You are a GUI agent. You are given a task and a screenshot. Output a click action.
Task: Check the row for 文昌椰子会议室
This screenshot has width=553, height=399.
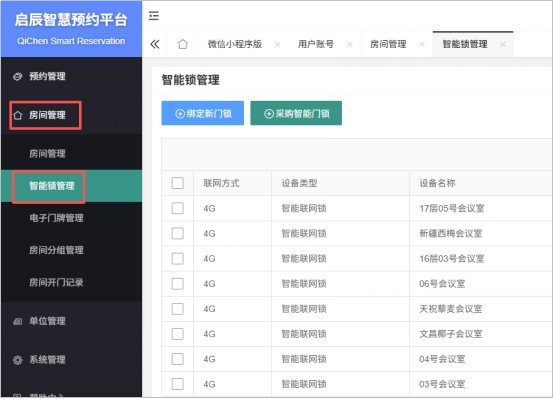tap(178, 334)
